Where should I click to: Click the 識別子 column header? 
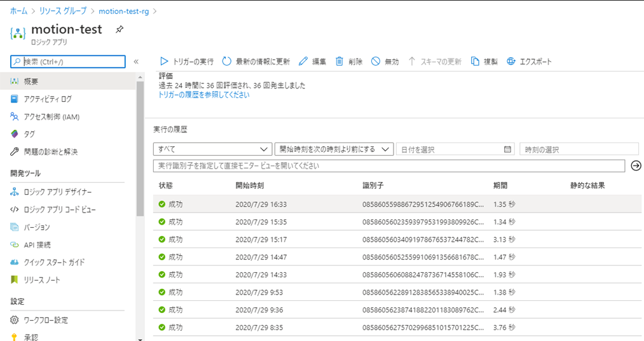[x=373, y=186]
